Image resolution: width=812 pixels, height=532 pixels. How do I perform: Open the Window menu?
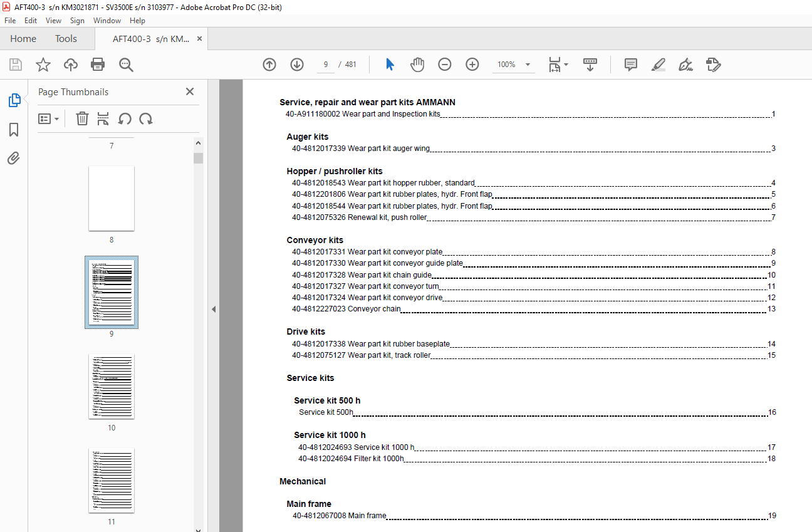coord(107,21)
